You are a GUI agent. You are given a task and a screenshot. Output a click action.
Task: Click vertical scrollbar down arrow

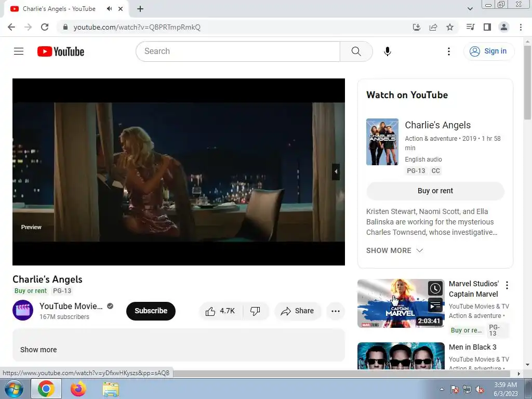coord(527,365)
